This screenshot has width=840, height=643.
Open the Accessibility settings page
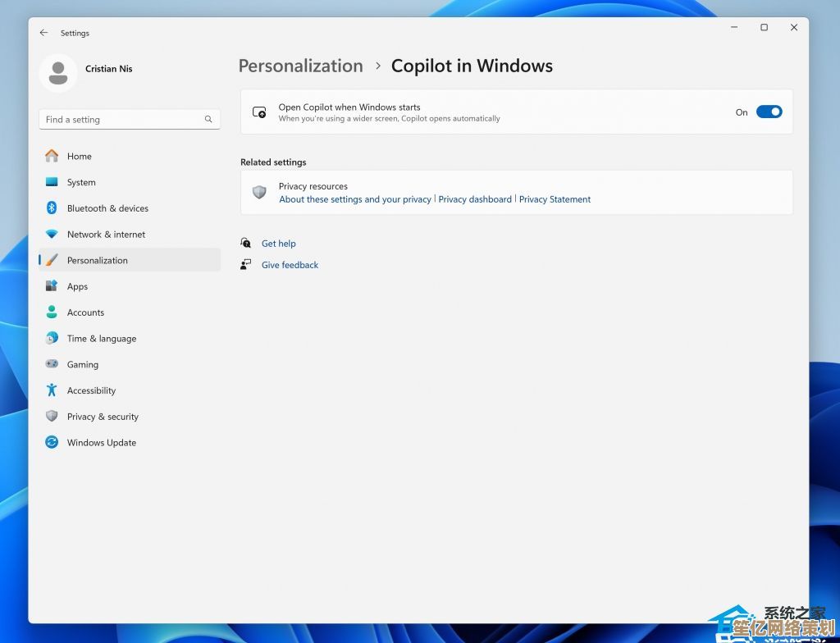[130, 390]
